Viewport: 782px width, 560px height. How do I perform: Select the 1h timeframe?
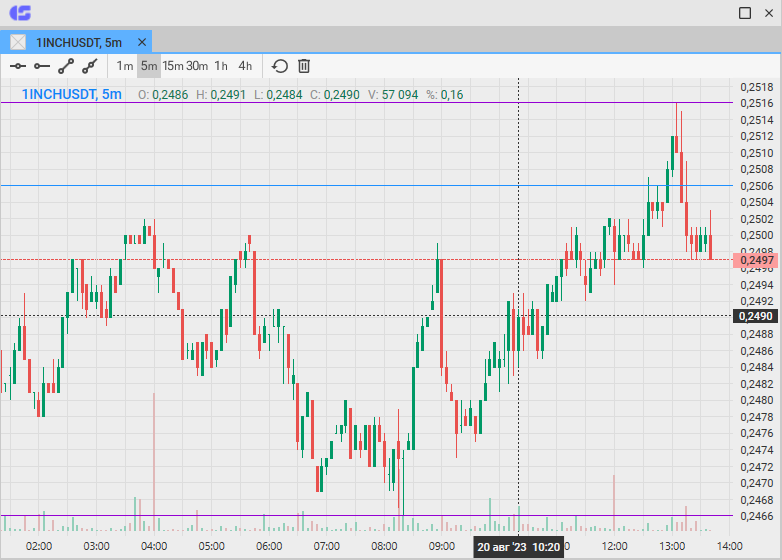point(221,66)
